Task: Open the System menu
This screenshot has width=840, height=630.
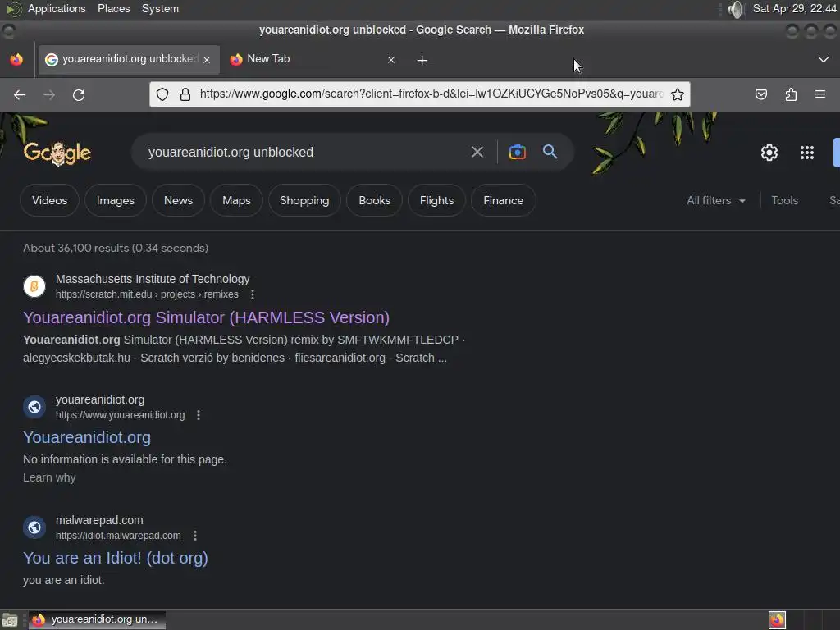Action: [x=160, y=9]
